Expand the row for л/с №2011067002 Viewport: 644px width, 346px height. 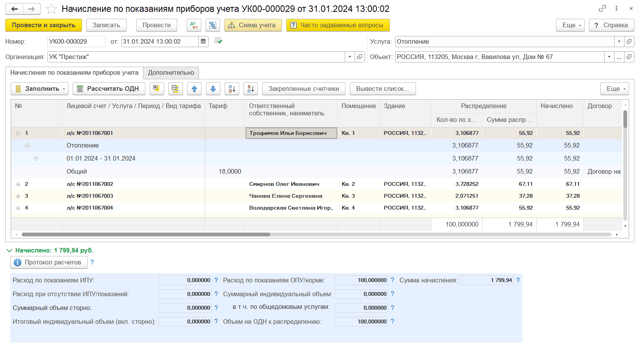click(18, 184)
